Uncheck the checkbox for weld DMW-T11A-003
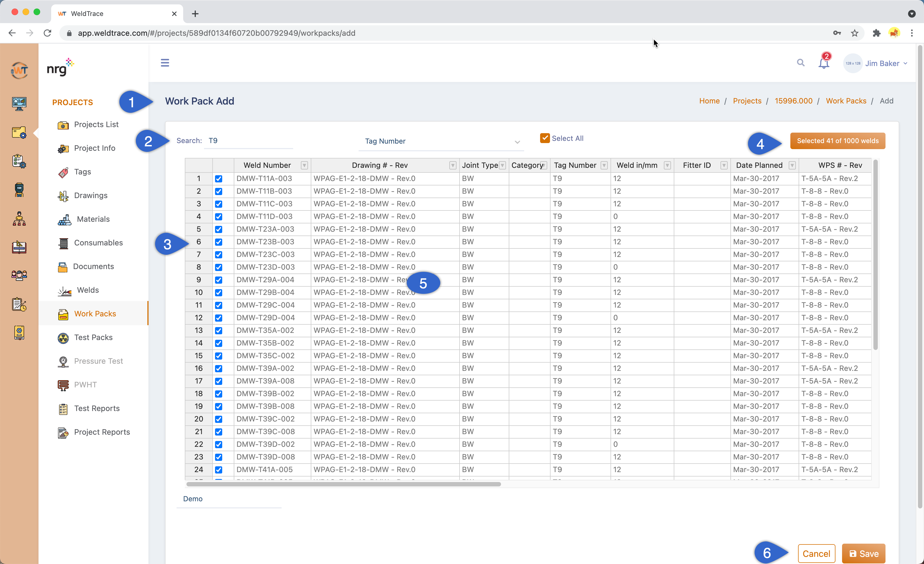The width and height of the screenshot is (924, 564). [218, 179]
